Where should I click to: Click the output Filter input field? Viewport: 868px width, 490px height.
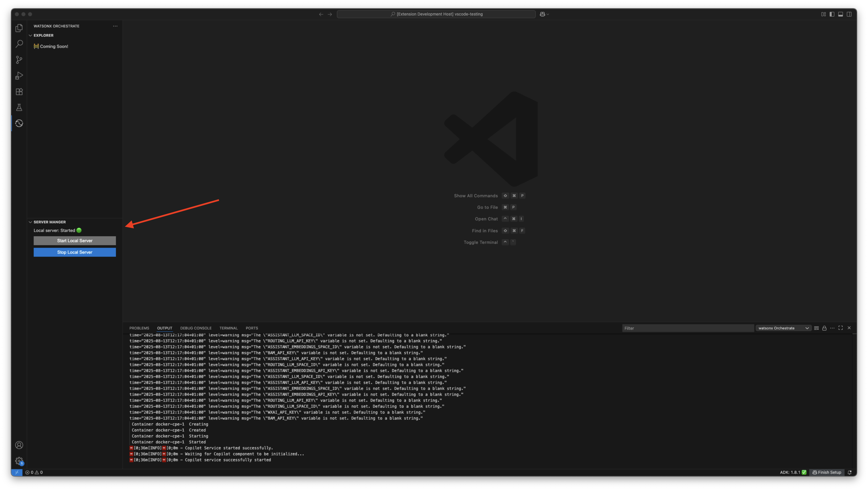(687, 328)
